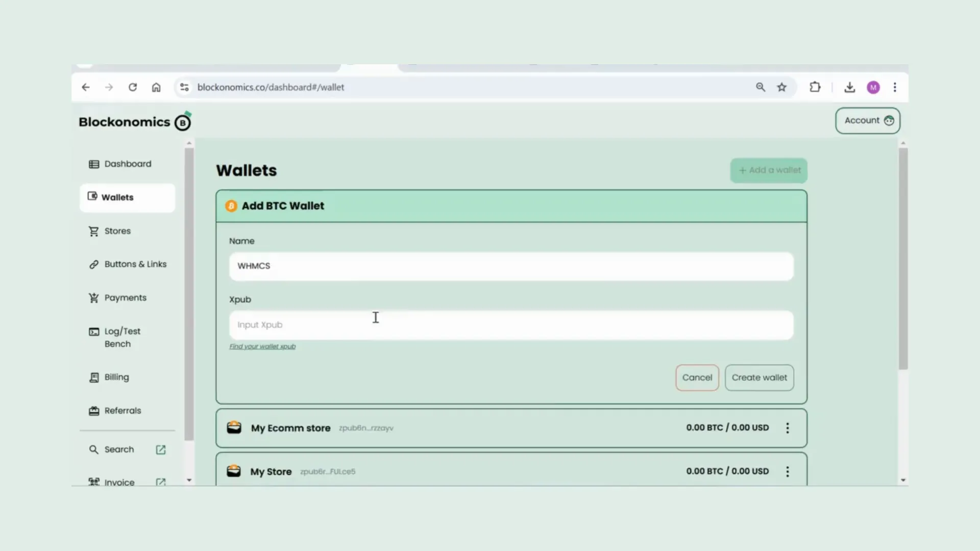Expand the Add a wallet dropdown button
980x551 pixels.
point(769,169)
